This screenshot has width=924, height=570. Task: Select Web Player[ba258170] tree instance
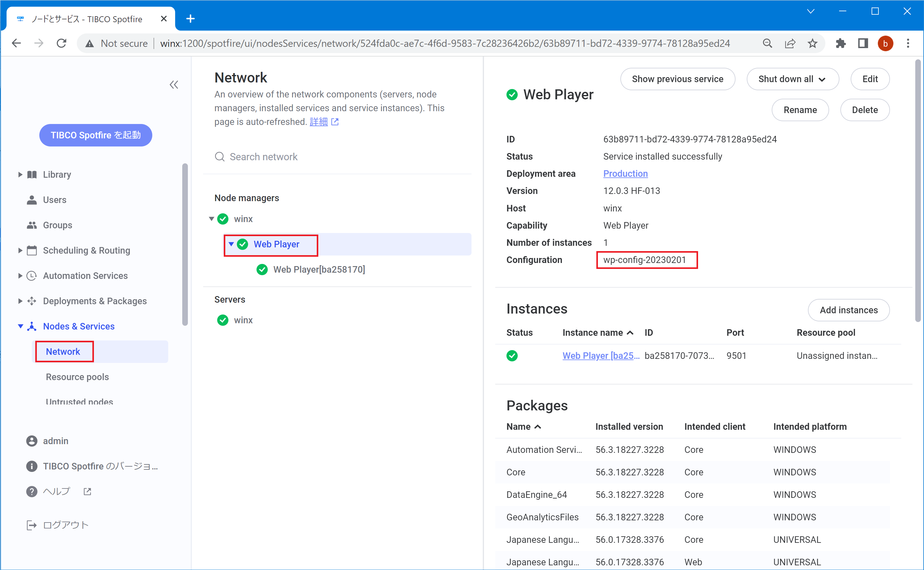coord(319,270)
